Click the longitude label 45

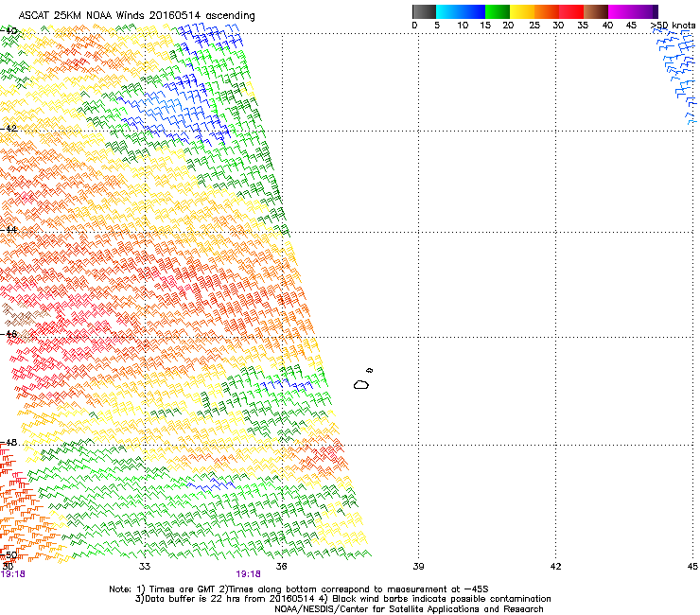692,567
